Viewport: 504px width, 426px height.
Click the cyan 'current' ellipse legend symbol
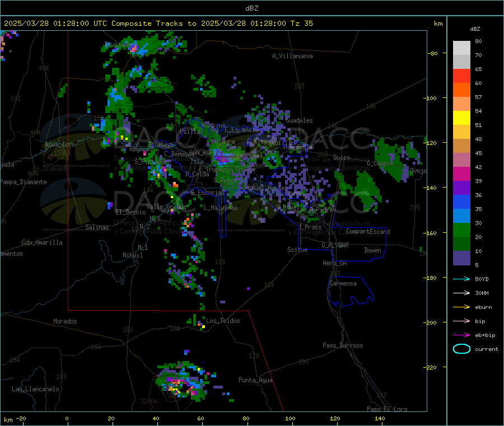click(461, 349)
